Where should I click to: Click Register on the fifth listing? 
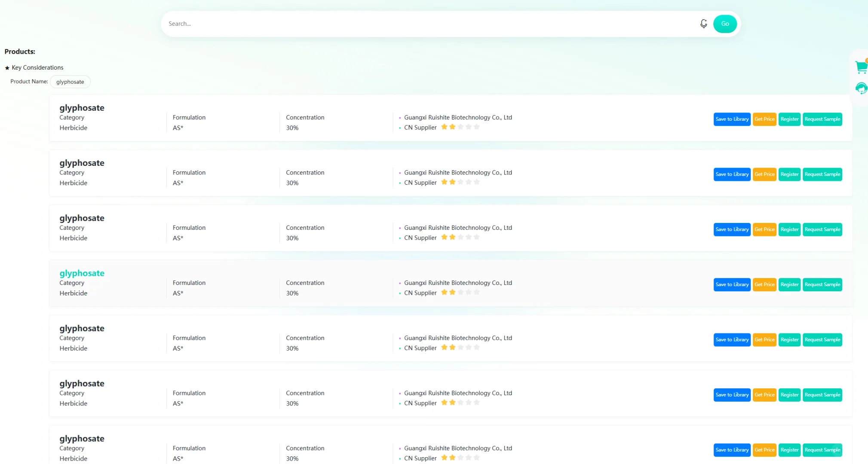pos(789,340)
